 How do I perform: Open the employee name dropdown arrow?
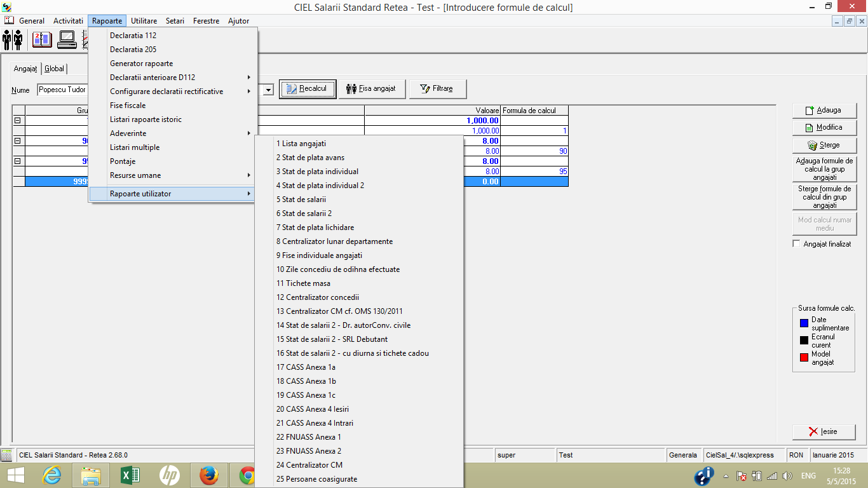click(268, 90)
